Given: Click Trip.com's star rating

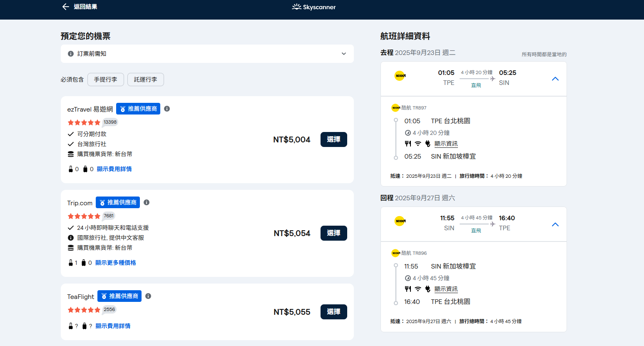Looking at the screenshot, I should (84, 216).
